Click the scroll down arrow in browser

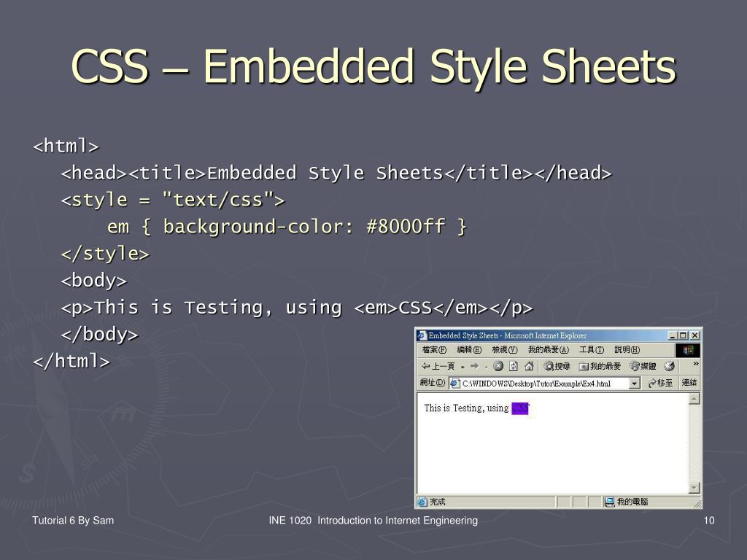[x=694, y=487]
